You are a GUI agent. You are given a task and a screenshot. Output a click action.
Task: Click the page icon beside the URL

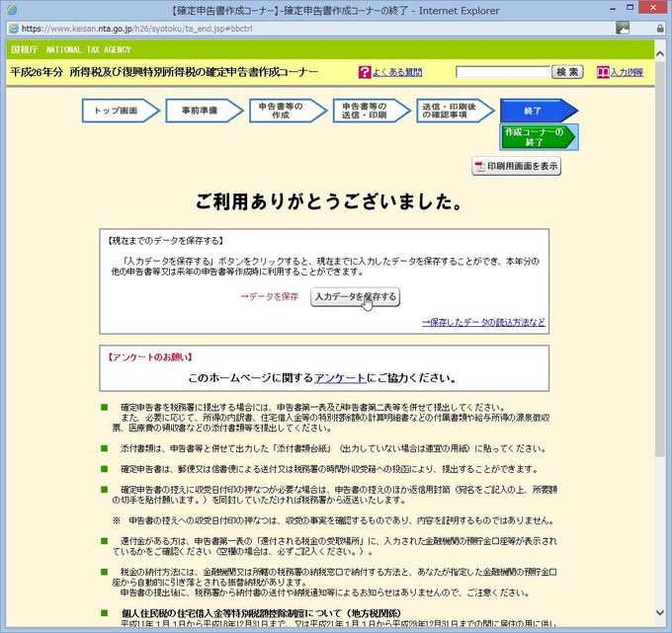[14, 29]
